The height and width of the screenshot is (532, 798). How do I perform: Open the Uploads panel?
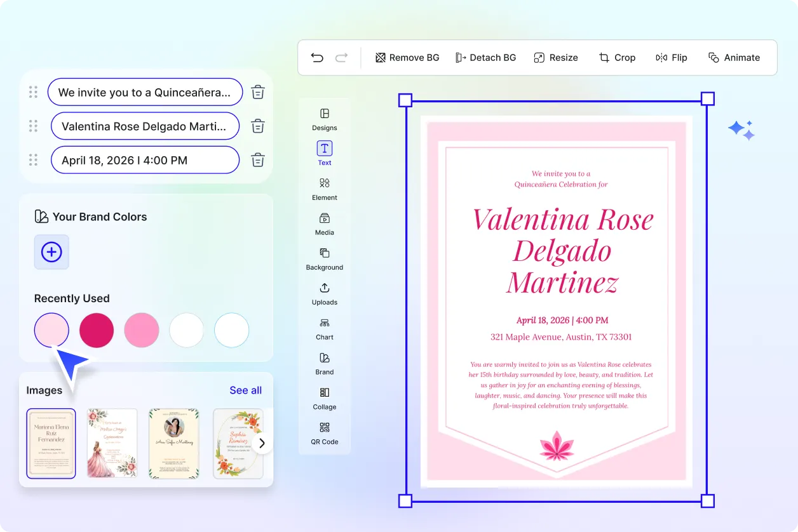(x=324, y=294)
